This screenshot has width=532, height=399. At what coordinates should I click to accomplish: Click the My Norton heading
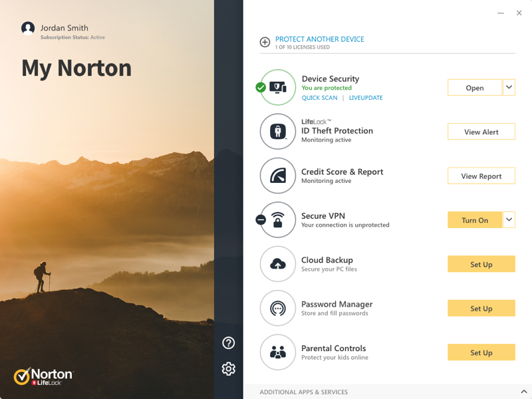[x=76, y=68]
